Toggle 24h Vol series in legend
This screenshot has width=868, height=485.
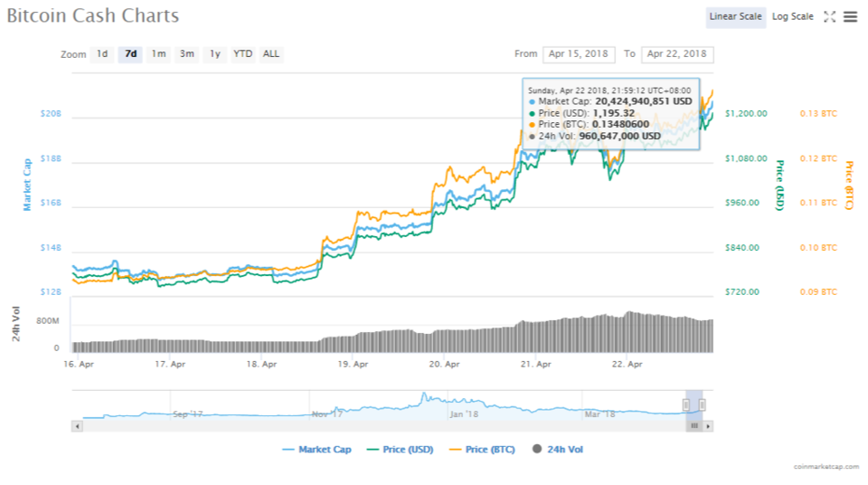point(558,450)
